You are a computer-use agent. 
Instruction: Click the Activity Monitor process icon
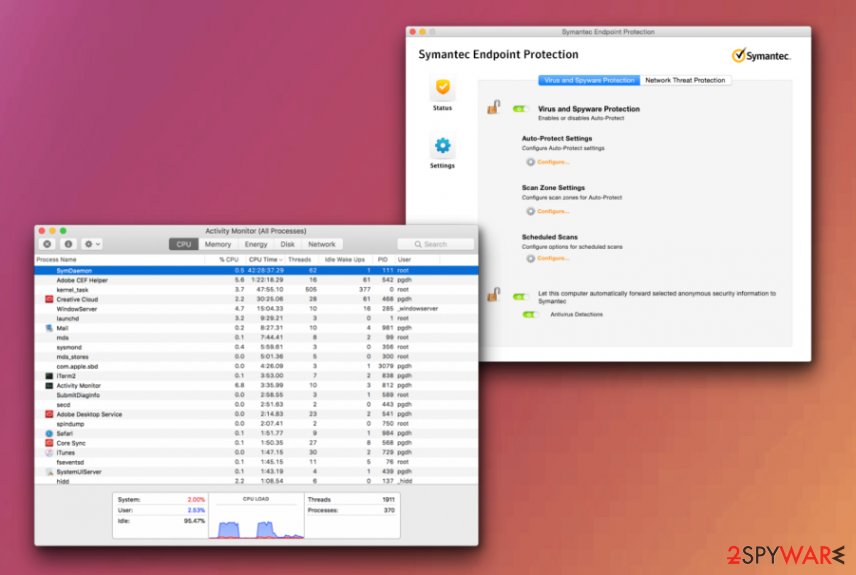(x=49, y=386)
